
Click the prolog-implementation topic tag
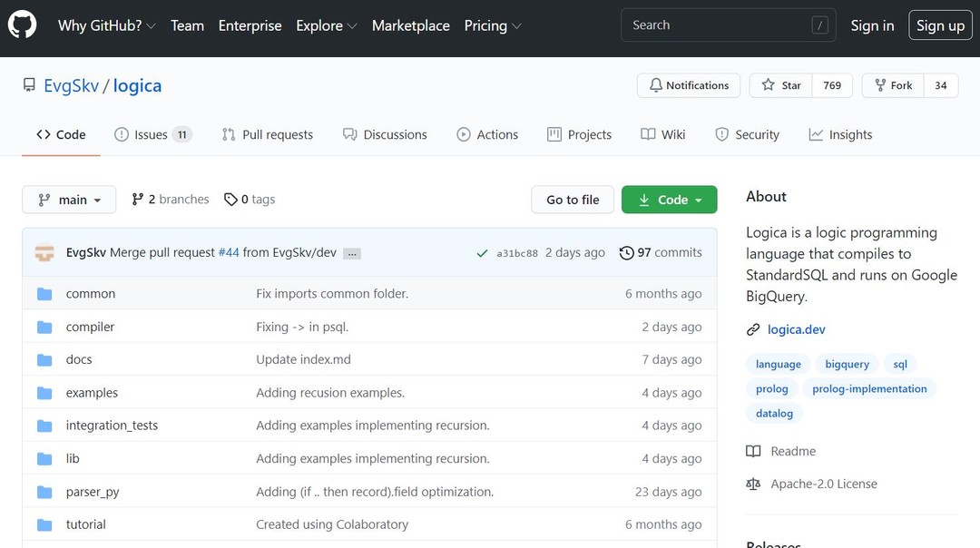coord(869,388)
